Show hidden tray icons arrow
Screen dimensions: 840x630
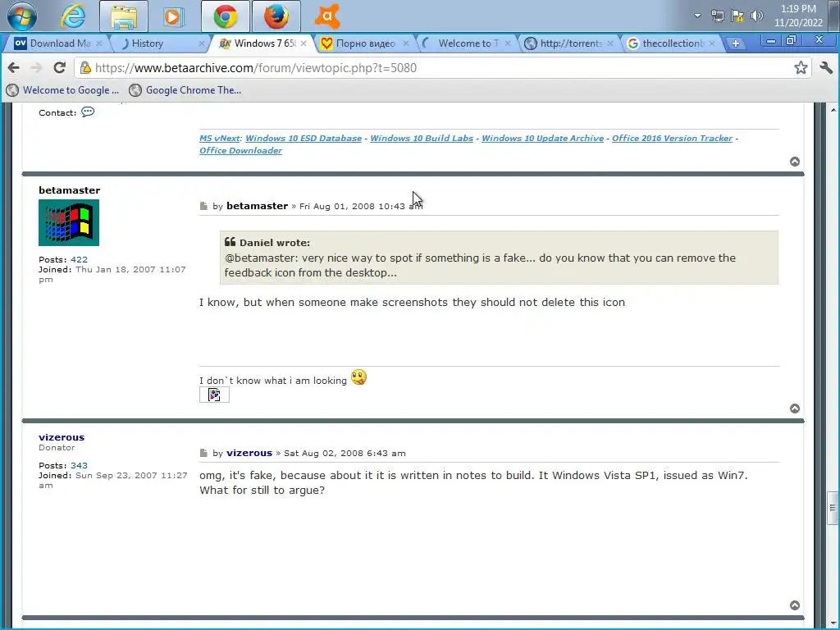pos(697,16)
